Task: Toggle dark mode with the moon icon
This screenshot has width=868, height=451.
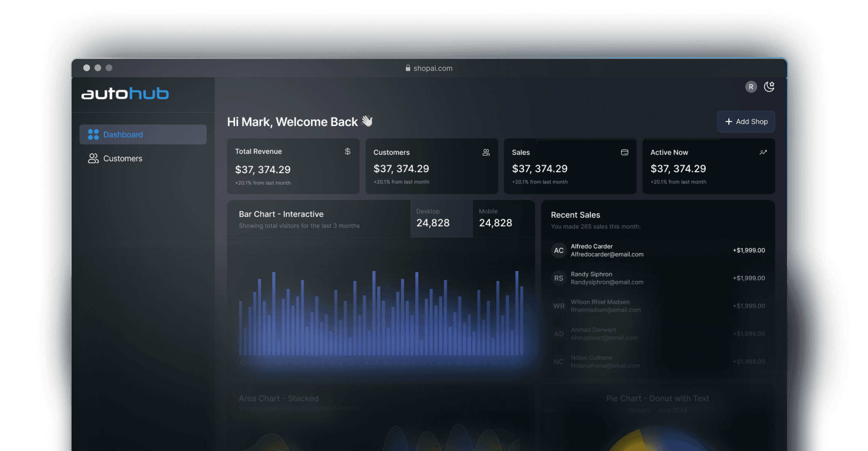Action: tap(769, 87)
